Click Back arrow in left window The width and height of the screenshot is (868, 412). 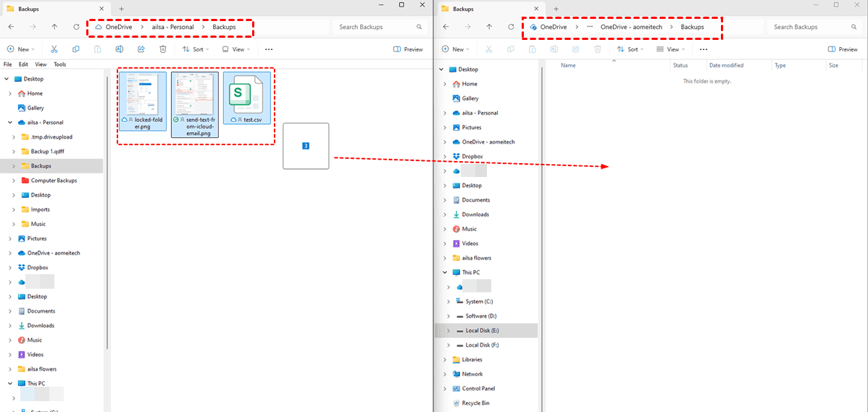click(x=12, y=27)
